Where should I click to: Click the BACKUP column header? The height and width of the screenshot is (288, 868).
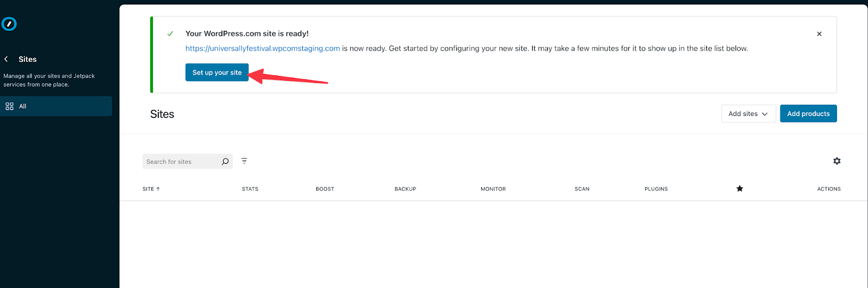pyautogui.click(x=405, y=189)
